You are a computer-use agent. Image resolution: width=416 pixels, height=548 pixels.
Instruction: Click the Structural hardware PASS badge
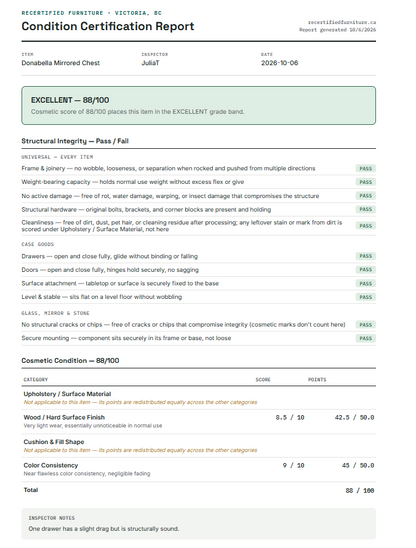(x=366, y=209)
